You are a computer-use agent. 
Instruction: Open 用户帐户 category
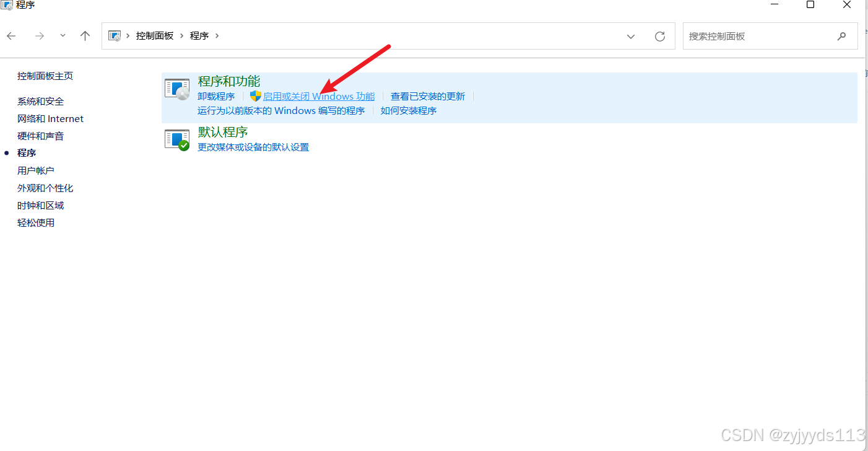tap(36, 170)
